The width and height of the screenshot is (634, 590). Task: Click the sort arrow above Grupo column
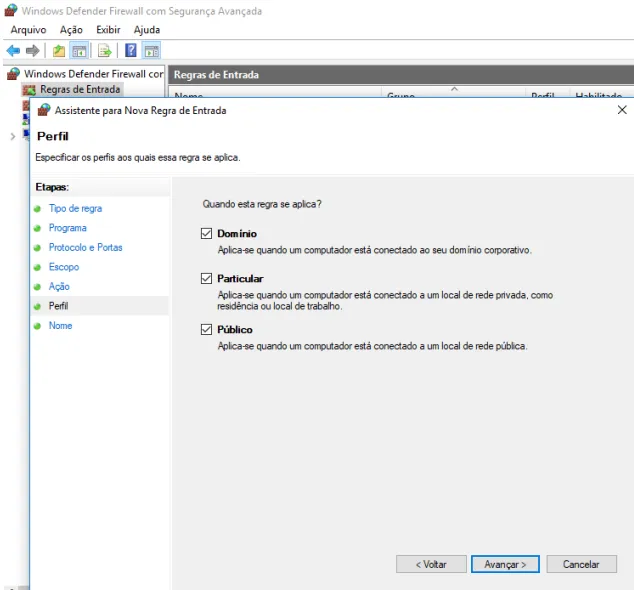(x=454, y=89)
